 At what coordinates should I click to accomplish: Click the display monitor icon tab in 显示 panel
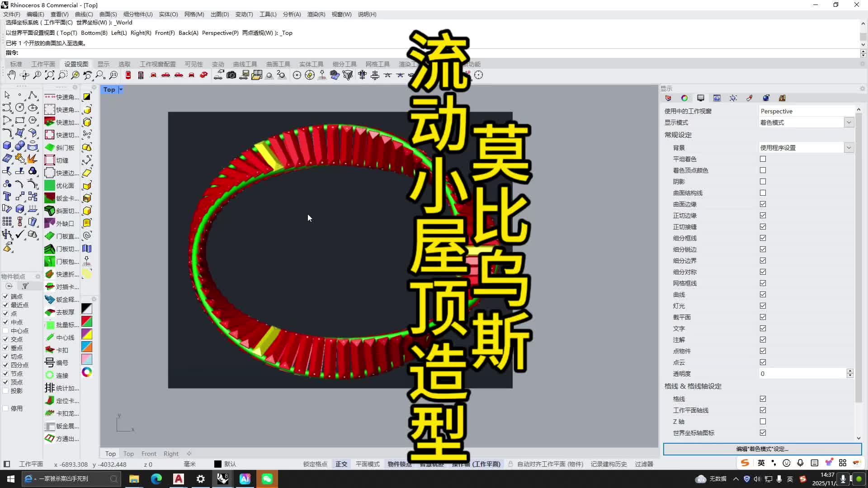tap(701, 98)
